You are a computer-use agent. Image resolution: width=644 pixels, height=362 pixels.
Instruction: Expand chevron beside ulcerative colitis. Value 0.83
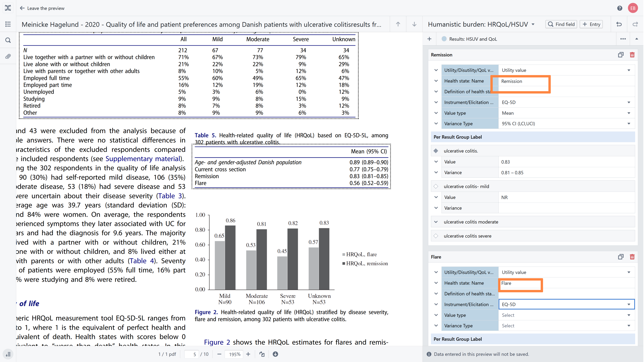click(436, 162)
